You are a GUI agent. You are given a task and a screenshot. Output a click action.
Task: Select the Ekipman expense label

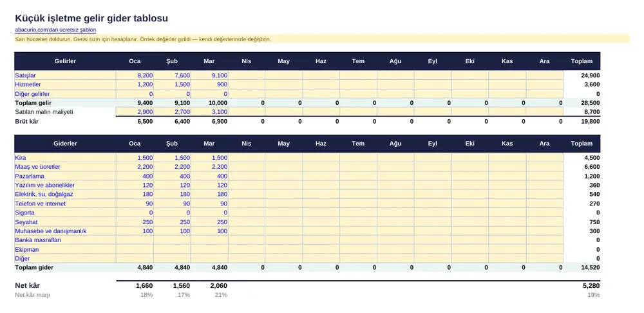coord(26,250)
